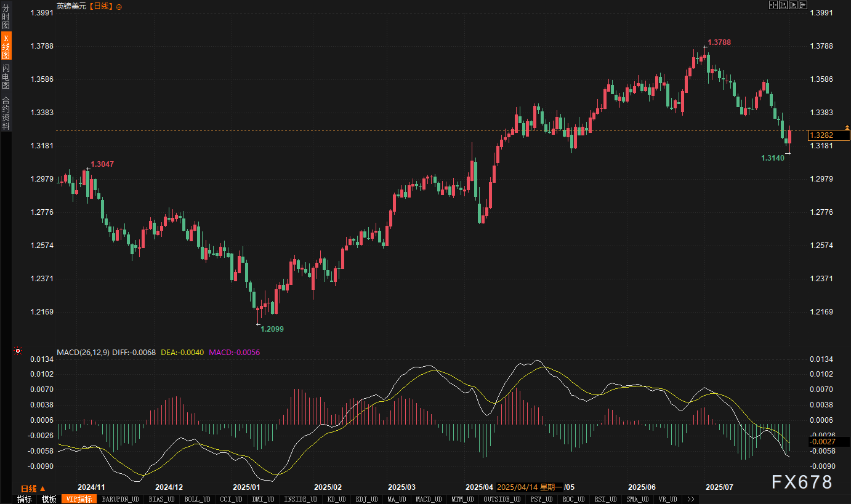This screenshot has height=504, width=851.
Task: Click the crosshair cursor icon at top right
Action: [x=773, y=5]
